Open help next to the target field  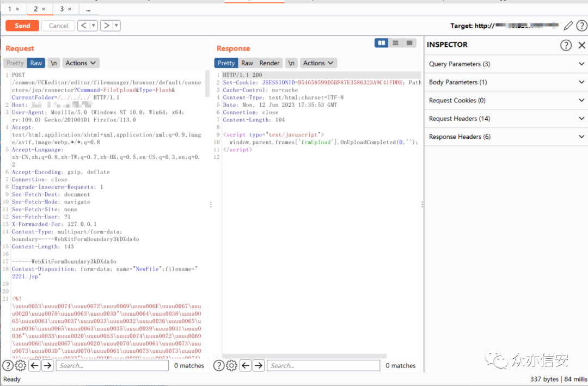(x=581, y=26)
